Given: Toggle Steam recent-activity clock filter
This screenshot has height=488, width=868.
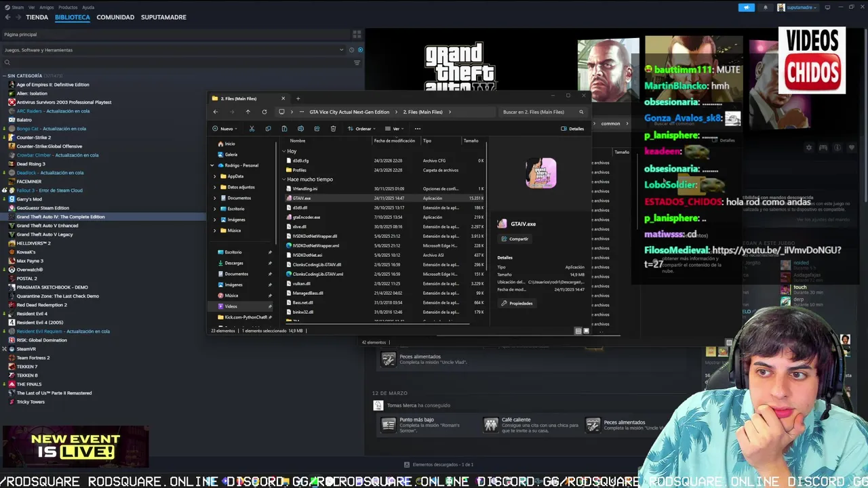Looking at the screenshot, I should tap(351, 49).
